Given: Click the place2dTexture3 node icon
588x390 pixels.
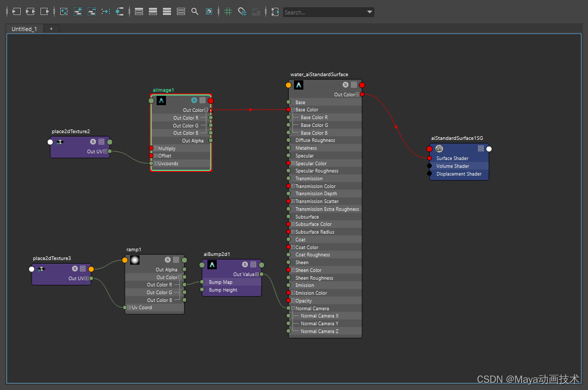Looking at the screenshot, I should pos(41,269).
